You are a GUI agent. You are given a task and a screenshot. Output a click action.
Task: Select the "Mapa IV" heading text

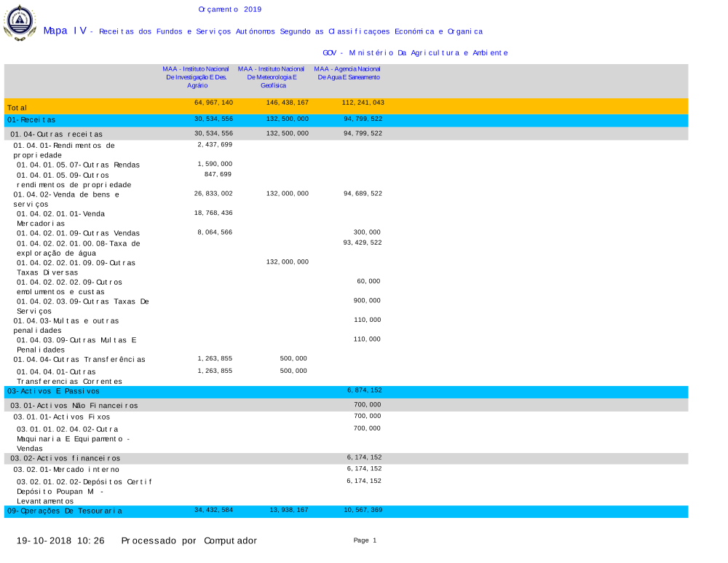65,31
